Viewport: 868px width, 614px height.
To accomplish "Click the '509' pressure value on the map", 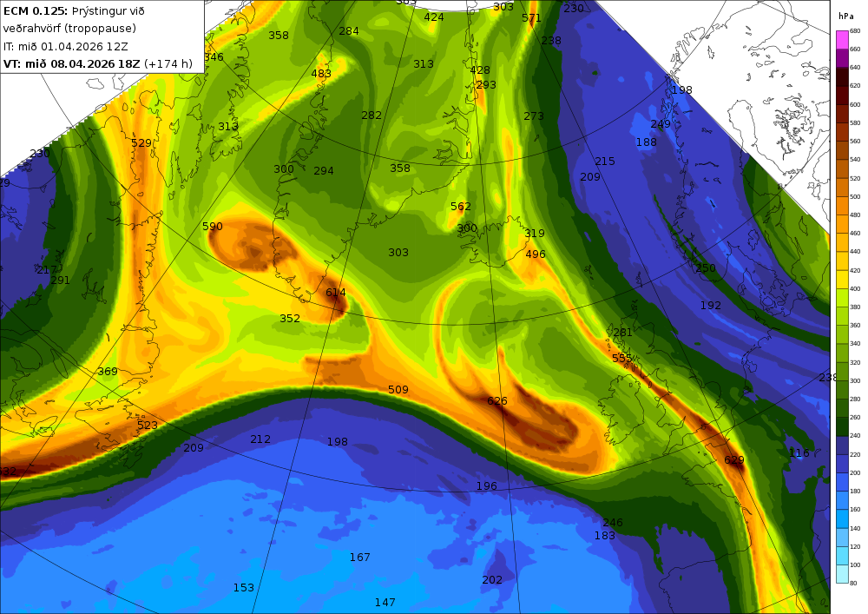I will [x=398, y=390].
